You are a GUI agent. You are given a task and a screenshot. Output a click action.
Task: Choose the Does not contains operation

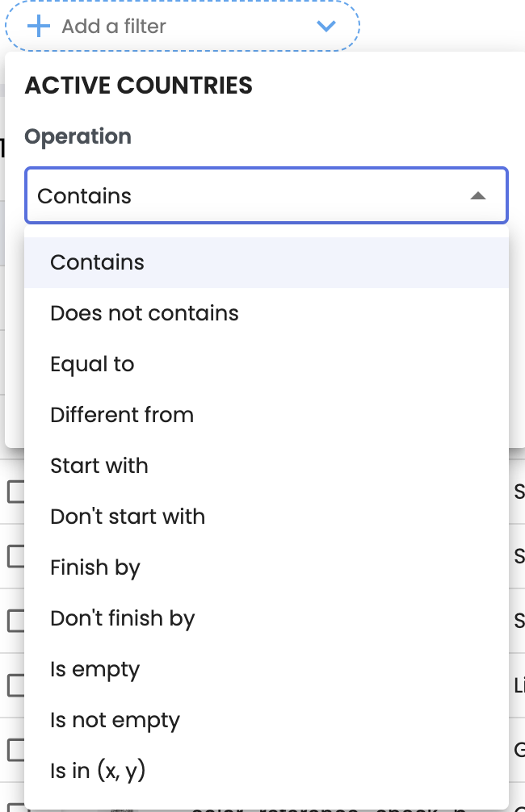pyautogui.click(x=145, y=313)
